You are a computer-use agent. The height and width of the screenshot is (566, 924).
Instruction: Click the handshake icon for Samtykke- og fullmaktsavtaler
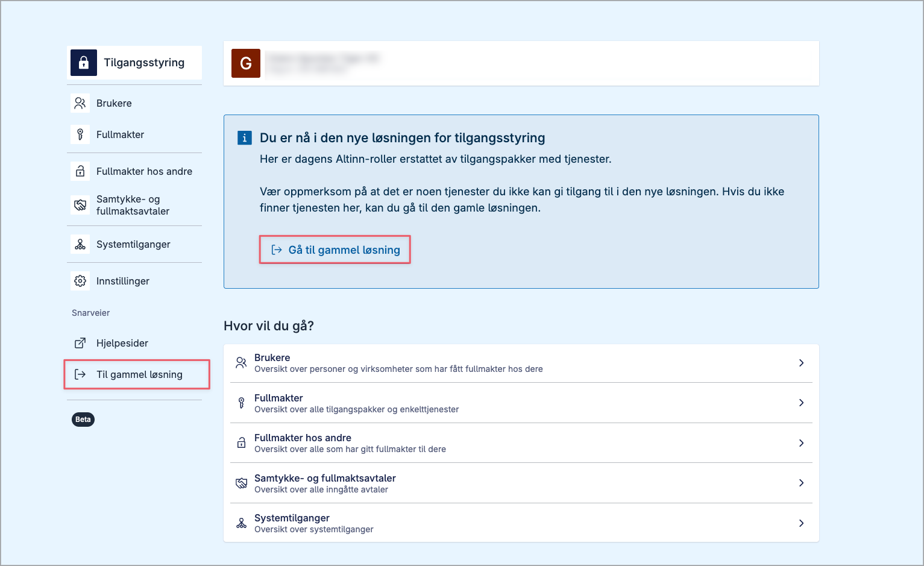80,205
